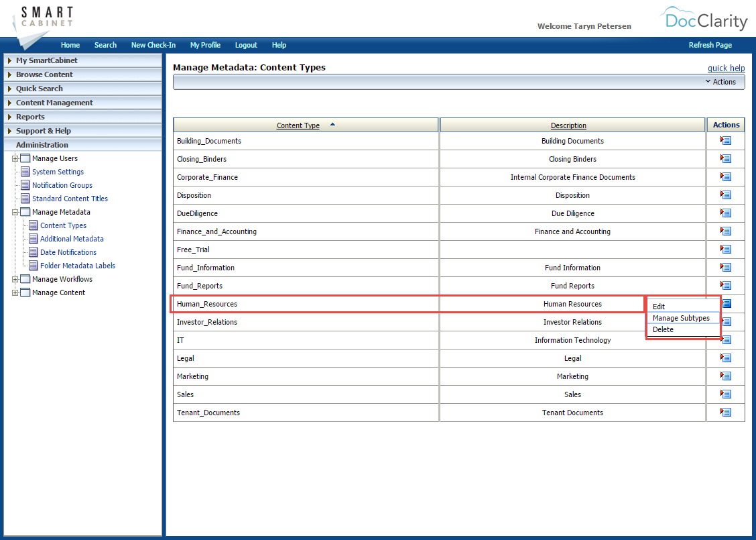Open the Content Types tree link
Viewport: 756px width, 540px height.
point(63,225)
